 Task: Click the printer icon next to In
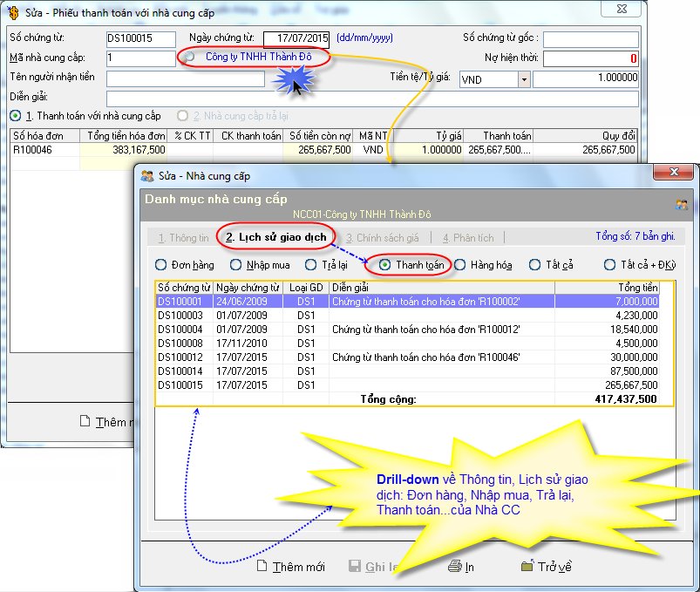point(454,566)
